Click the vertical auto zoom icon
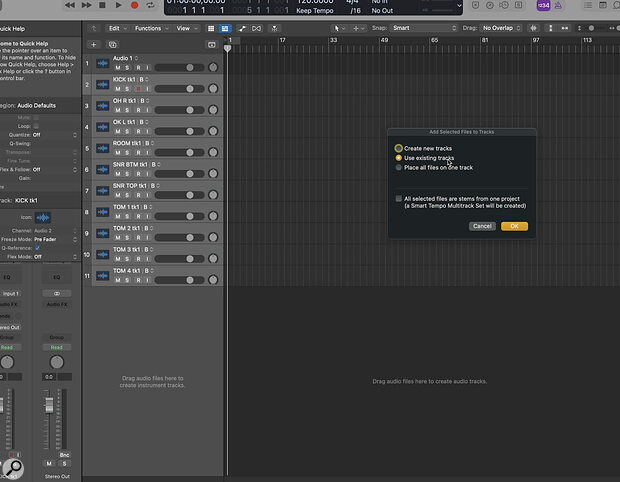620x482 pixels. point(550,28)
